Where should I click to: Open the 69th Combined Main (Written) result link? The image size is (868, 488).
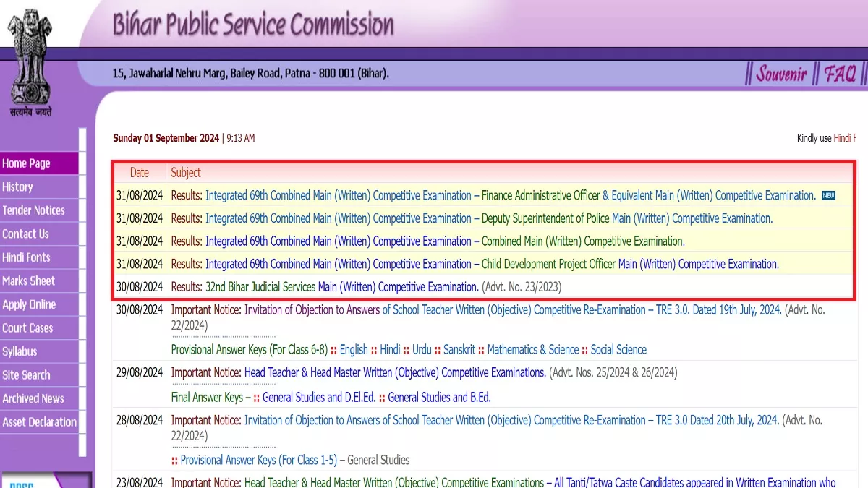445,241
